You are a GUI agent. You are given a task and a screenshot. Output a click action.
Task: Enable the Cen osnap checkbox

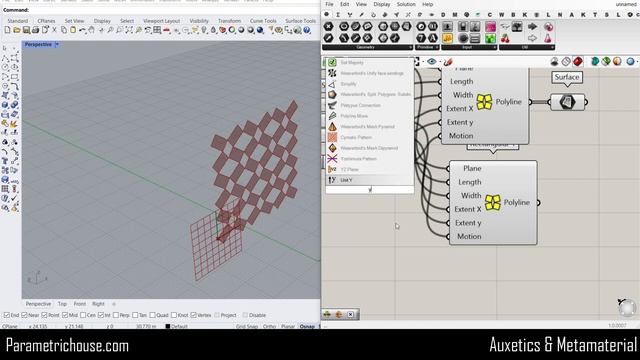coord(83,315)
